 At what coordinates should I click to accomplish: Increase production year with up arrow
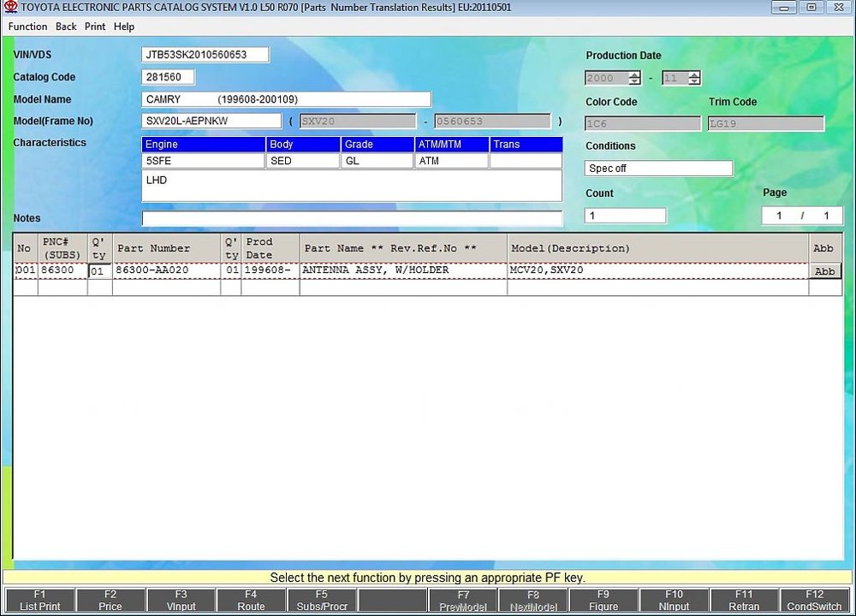[x=634, y=74]
